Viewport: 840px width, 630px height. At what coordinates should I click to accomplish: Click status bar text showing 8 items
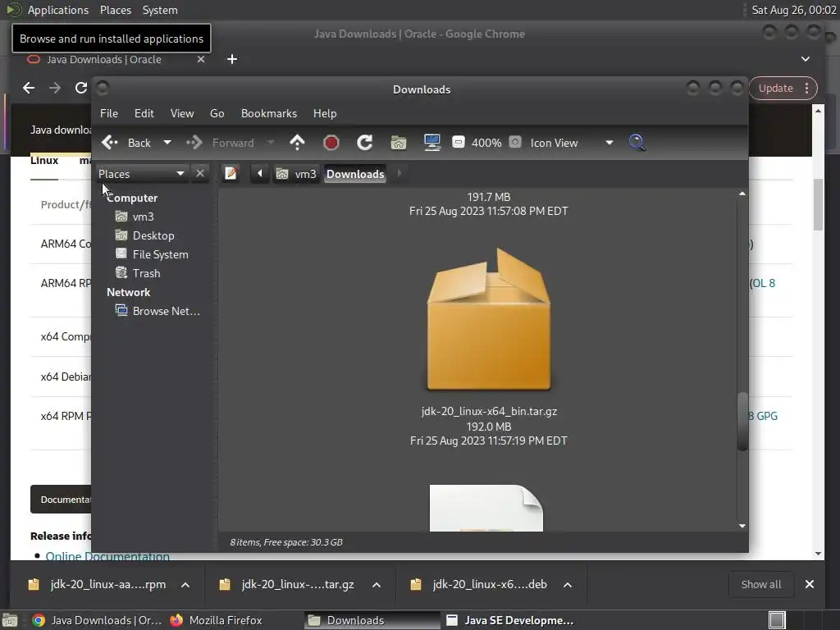pyautogui.click(x=286, y=542)
